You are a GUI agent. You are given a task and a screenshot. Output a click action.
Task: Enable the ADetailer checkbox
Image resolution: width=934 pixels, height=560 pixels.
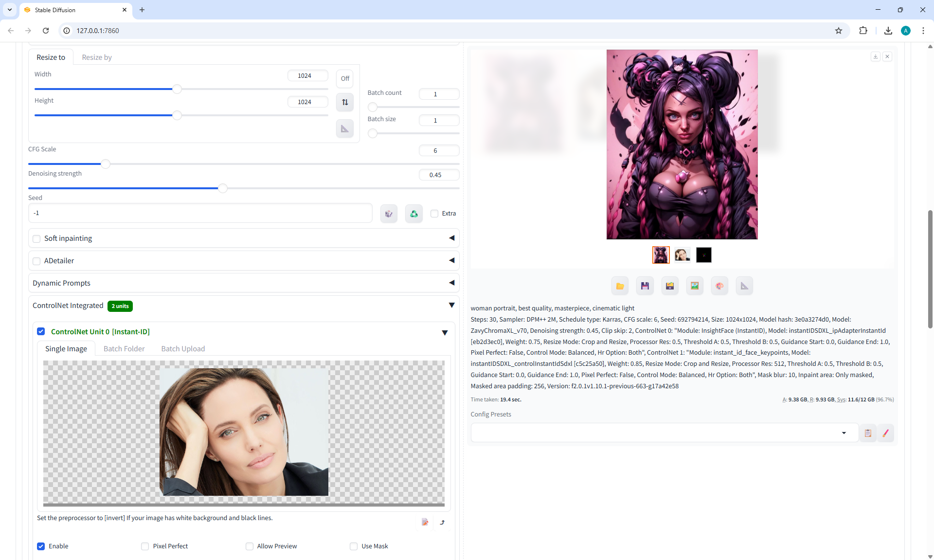click(36, 261)
